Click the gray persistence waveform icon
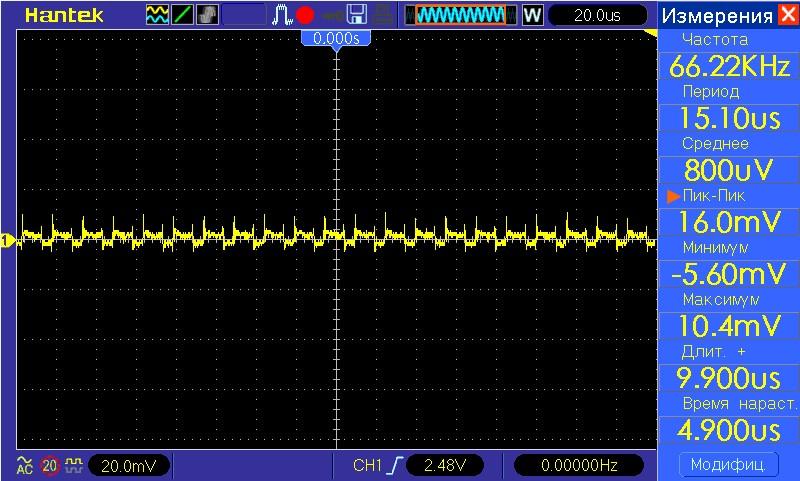This screenshot has width=800, height=481. (207, 15)
